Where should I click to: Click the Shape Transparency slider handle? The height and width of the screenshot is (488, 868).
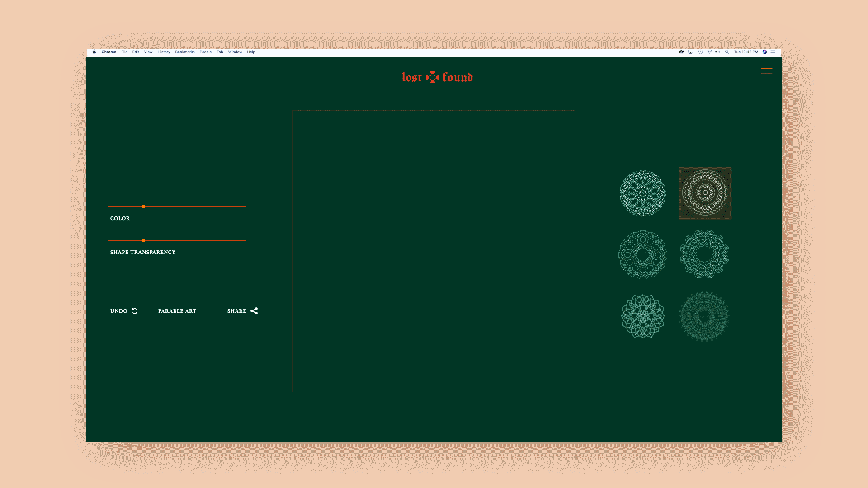(x=143, y=240)
